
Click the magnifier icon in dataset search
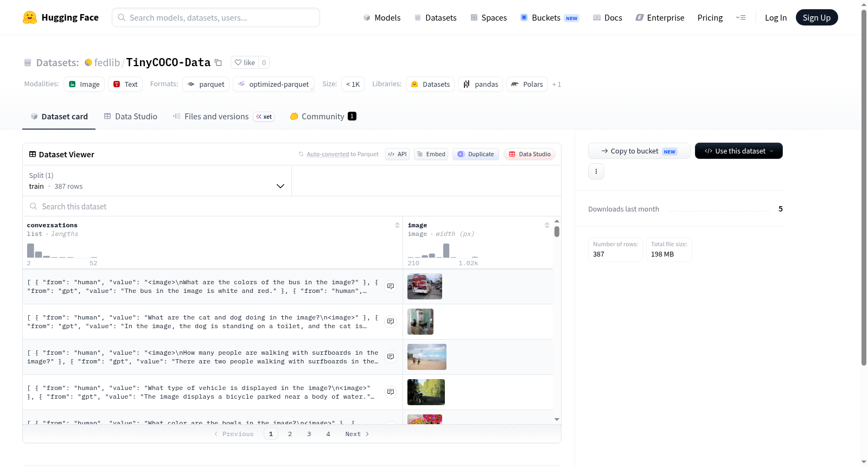tap(34, 207)
